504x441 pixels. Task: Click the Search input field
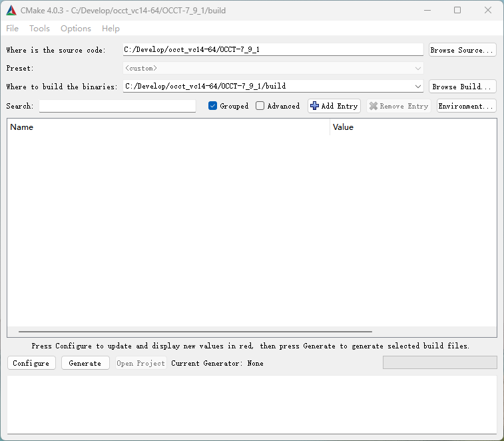coord(117,106)
